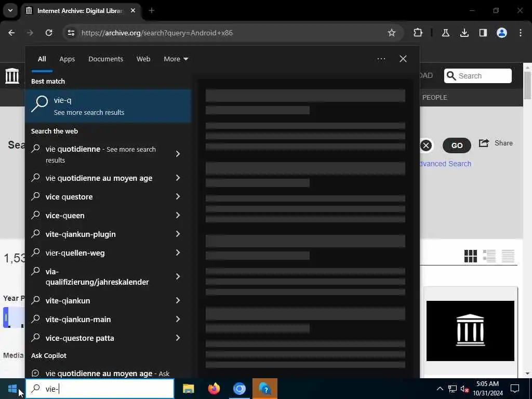Open a new Chrome tab

152,10
